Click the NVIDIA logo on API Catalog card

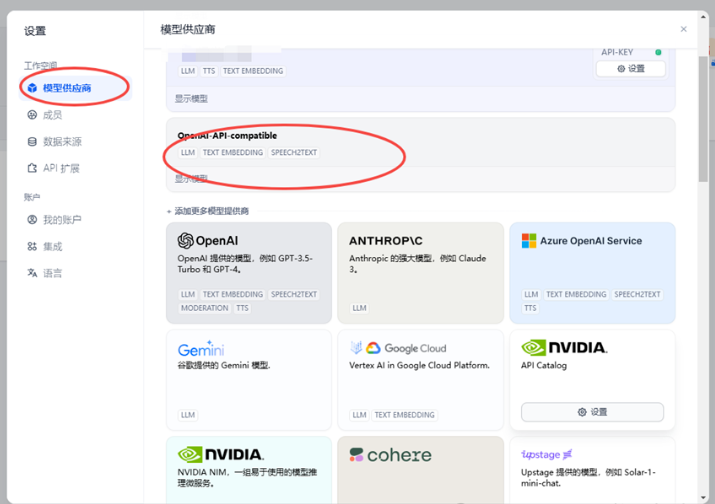pyautogui.click(x=565, y=348)
